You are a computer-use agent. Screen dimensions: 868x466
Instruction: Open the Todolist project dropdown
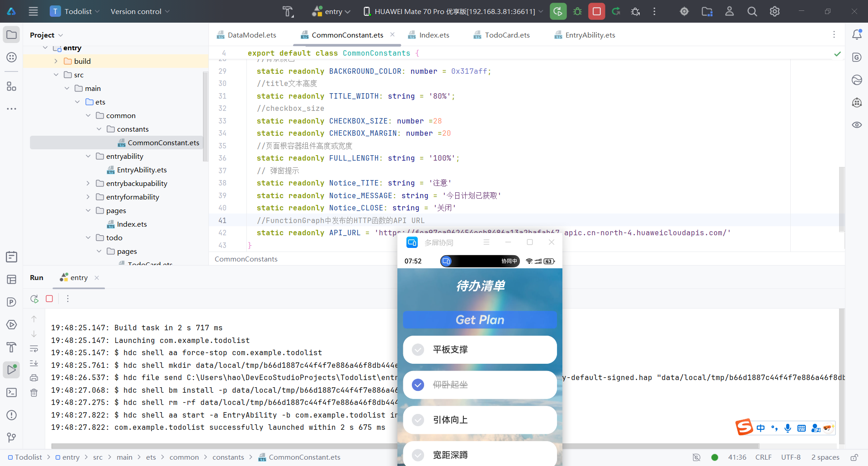[x=75, y=11]
